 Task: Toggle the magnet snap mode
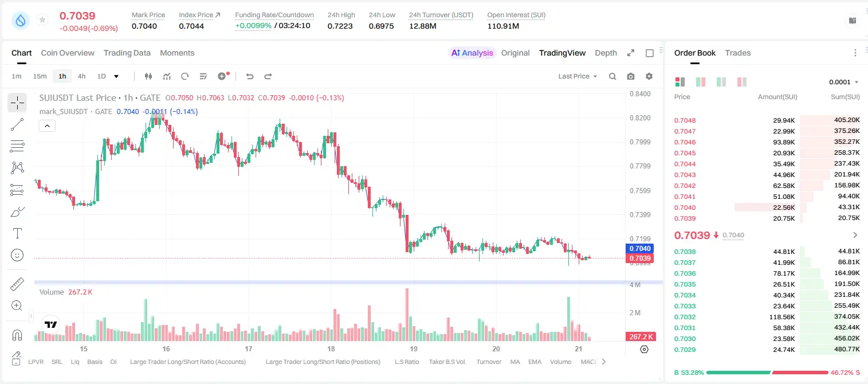click(17, 335)
